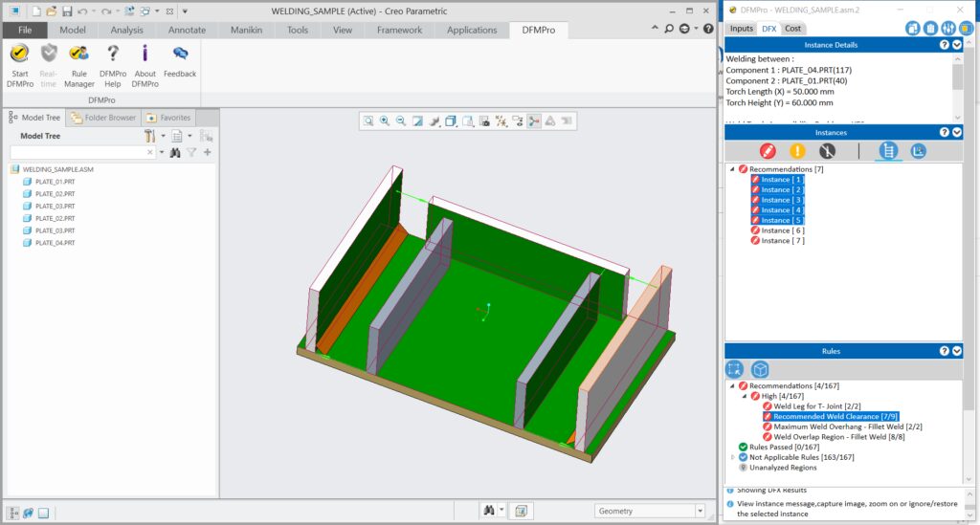Viewport: 980px width, 525px height.
Task: Select PLATE_01.PRT in Model Tree
Action: [x=55, y=182]
